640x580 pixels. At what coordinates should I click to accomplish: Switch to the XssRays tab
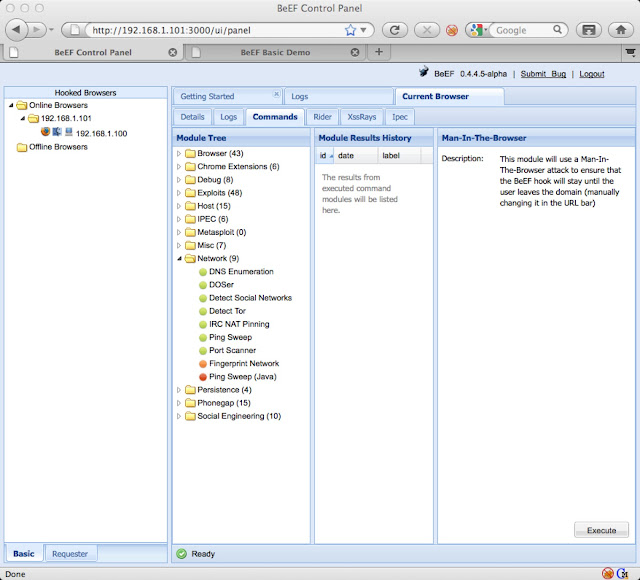pos(361,117)
